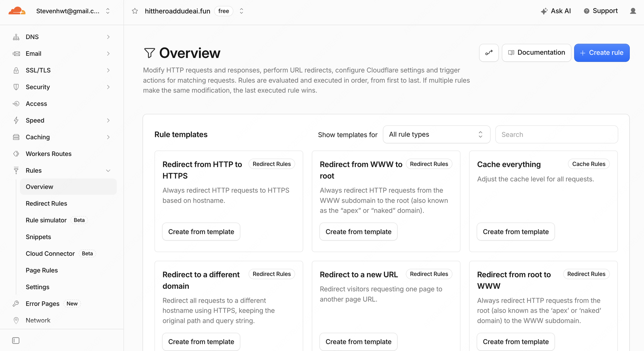The width and height of the screenshot is (644, 351).
Task: Open the Documentation button
Action: click(x=536, y=53)
